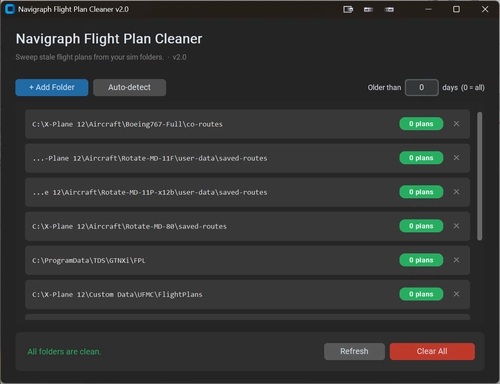The image size is (500, 384).
Task: Click the "days (0 = all)" label
Action: click(463, 87)
